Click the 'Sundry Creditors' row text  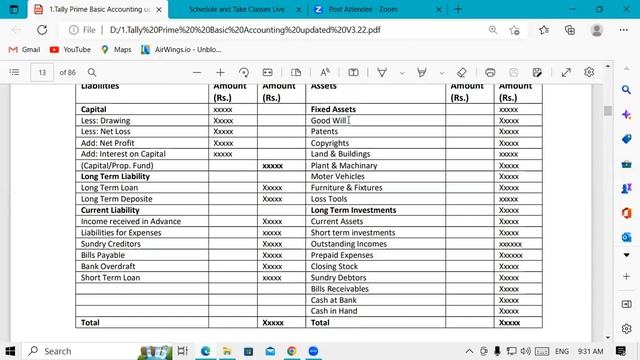(111, 244)
